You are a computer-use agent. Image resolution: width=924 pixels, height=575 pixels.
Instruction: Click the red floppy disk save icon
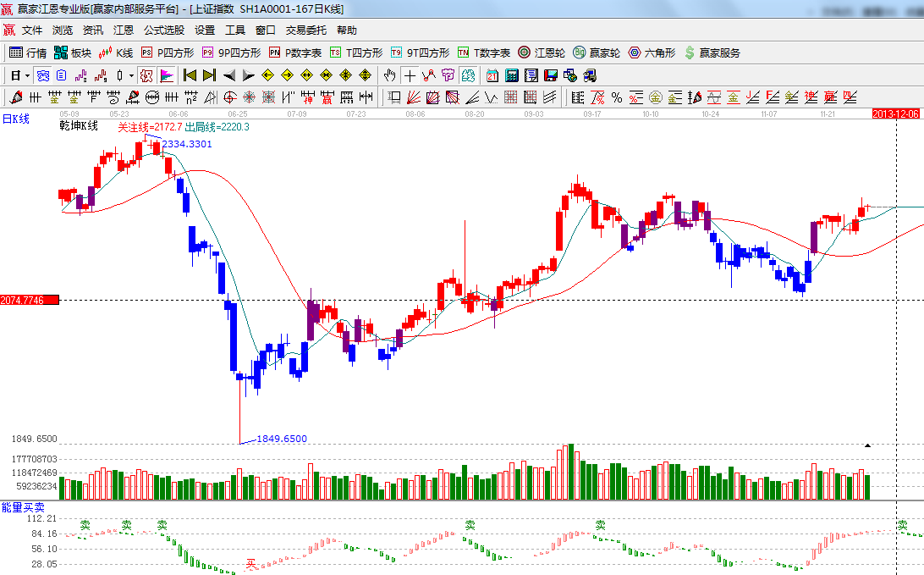[x=551, y=75]
